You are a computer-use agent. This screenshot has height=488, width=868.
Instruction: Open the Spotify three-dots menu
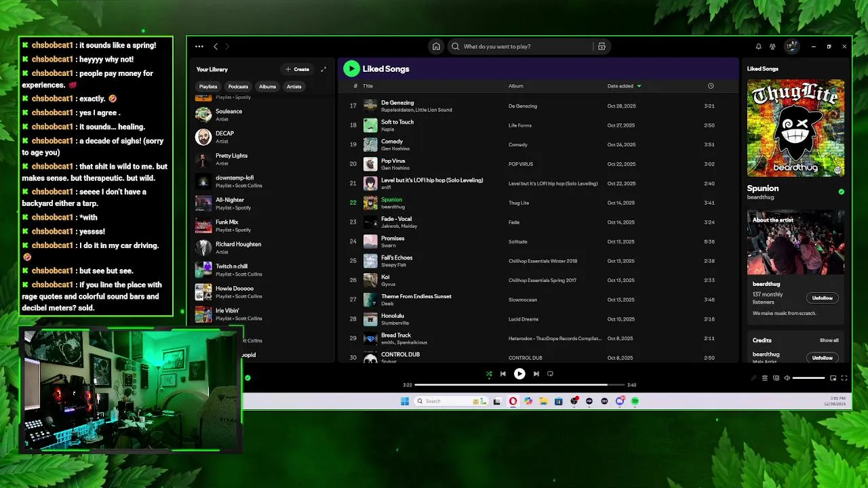point(199,47)
